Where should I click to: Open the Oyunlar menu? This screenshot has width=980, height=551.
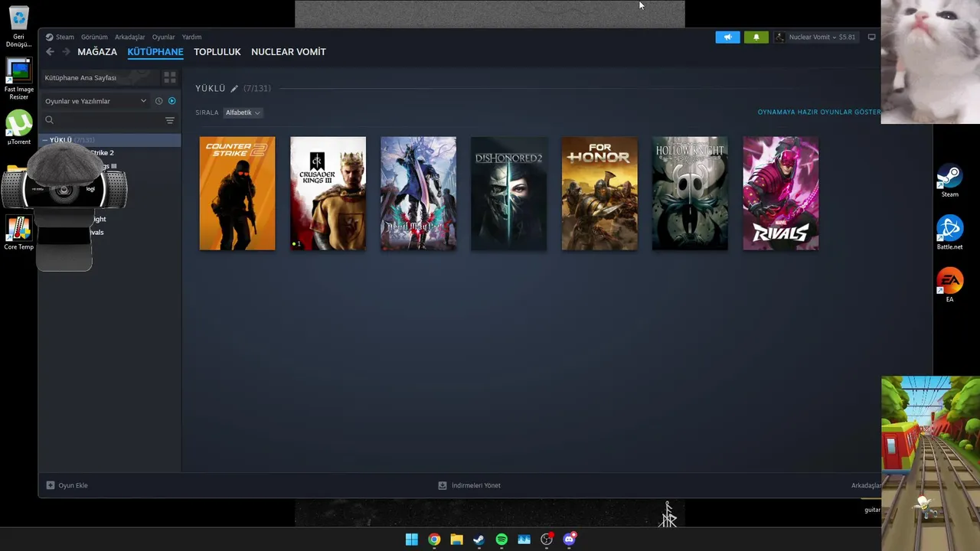(x=163, y=37)
